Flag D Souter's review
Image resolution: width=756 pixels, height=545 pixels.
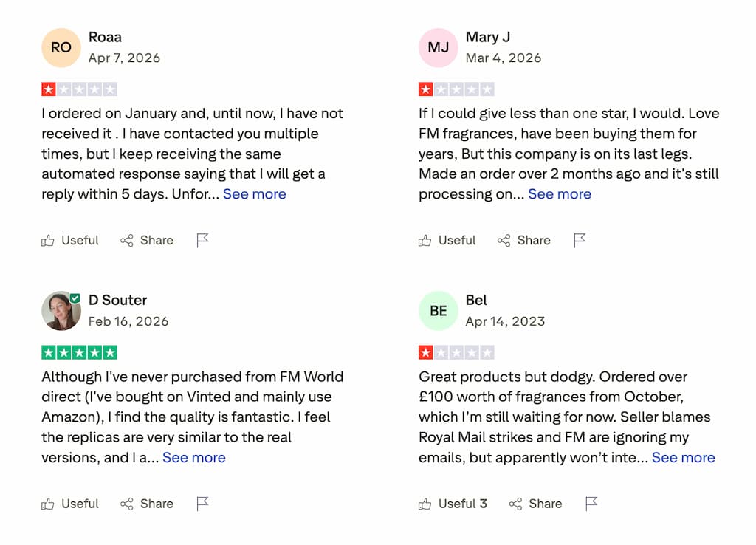(x=202, y=504)
